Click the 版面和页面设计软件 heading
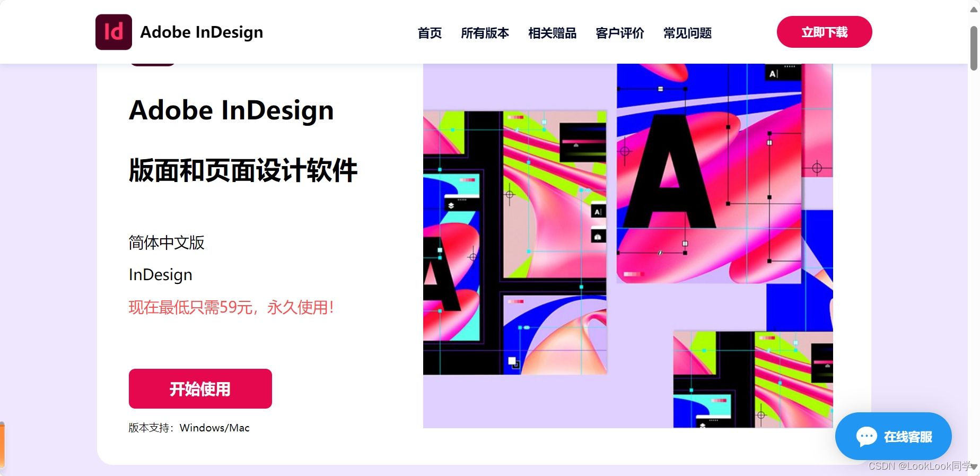This screenshot has width=980, height=476. pyautogui.click(x=243, y=170)
